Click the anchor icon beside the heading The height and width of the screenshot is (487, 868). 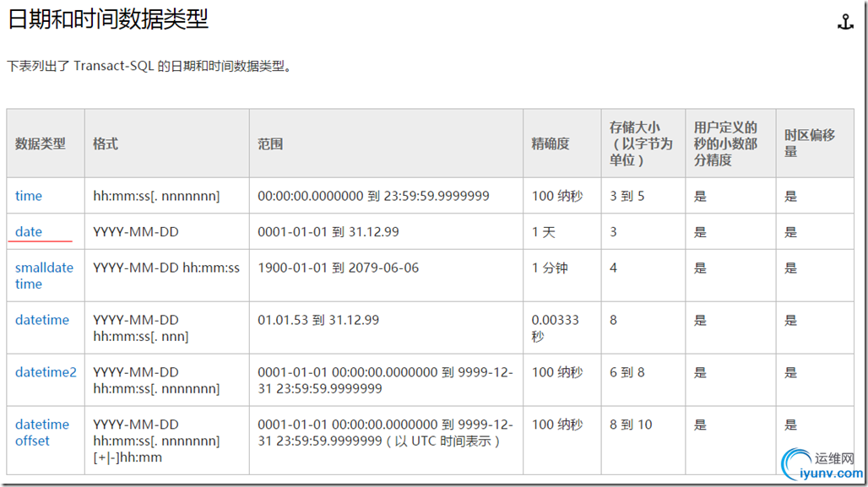click(845, 23)
